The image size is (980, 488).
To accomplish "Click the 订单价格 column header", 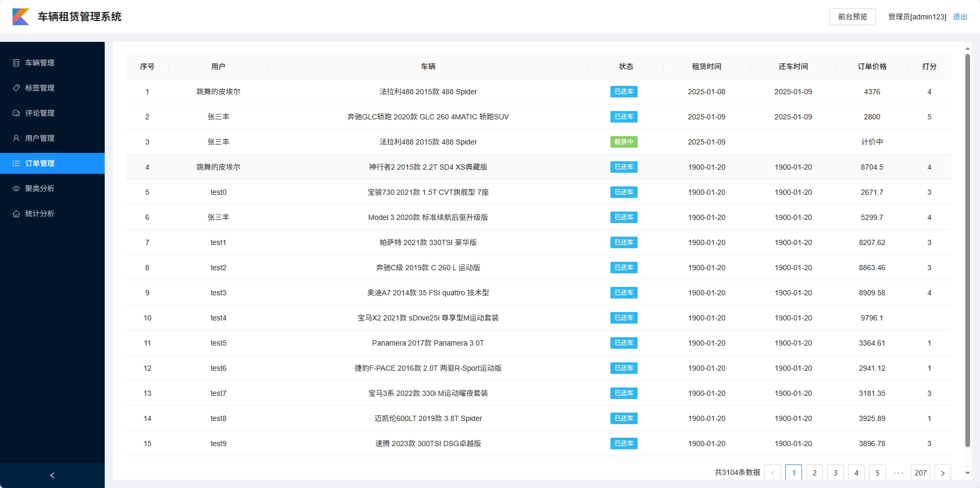I will [x=872, y=66].
